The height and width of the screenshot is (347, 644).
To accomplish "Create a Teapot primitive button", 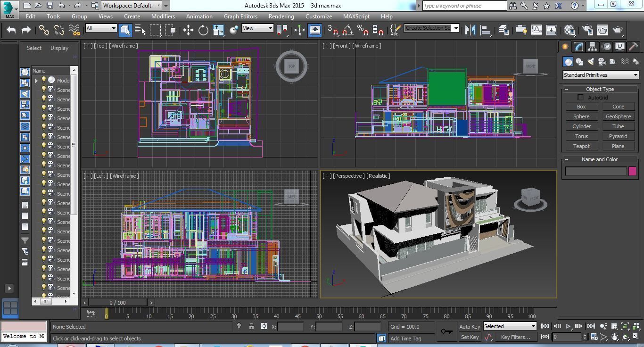I will 581,146.
